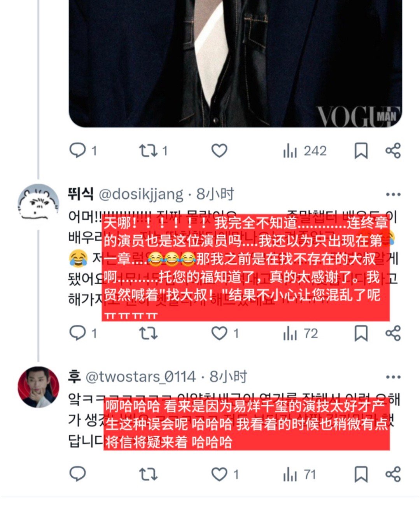
Task: Bookmark the VOGUE MAN photo tweet
Action: 361,151
